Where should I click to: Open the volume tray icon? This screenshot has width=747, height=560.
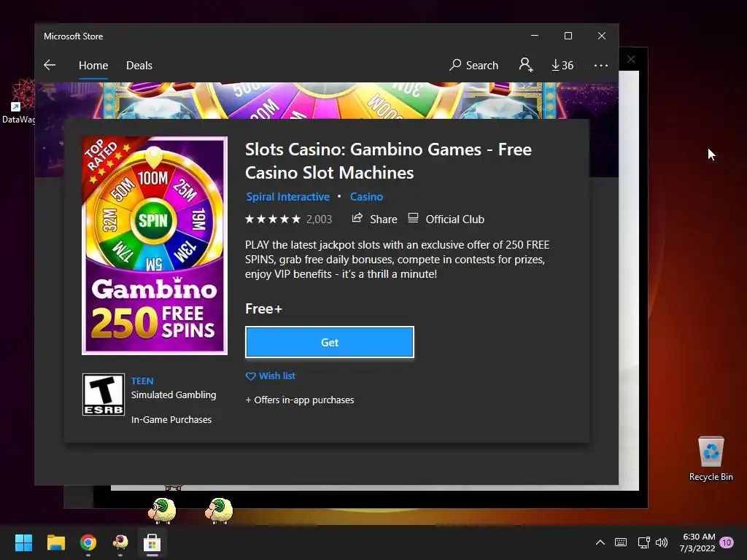point(662,542)
